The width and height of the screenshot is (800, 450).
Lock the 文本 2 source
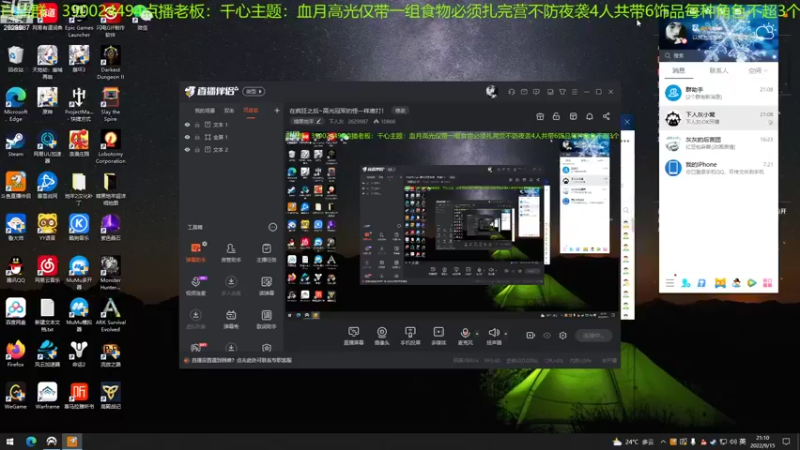click(197, 150)
